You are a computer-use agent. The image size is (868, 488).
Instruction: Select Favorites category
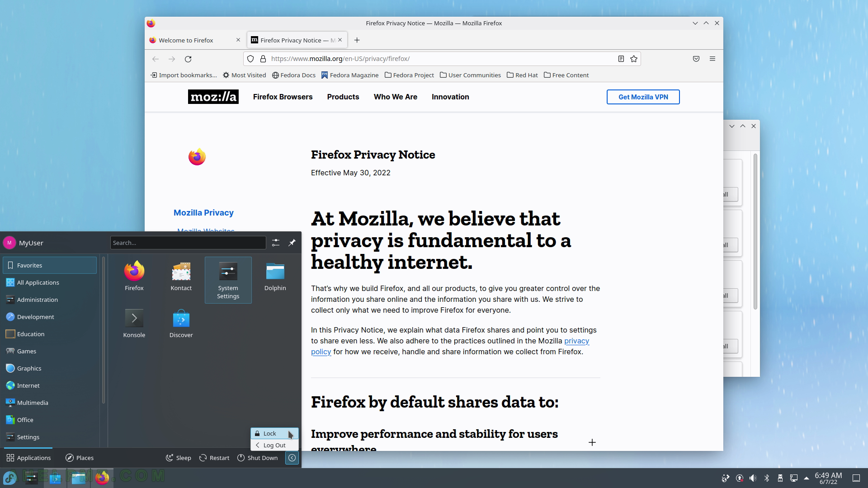click(x=50, y=265)
